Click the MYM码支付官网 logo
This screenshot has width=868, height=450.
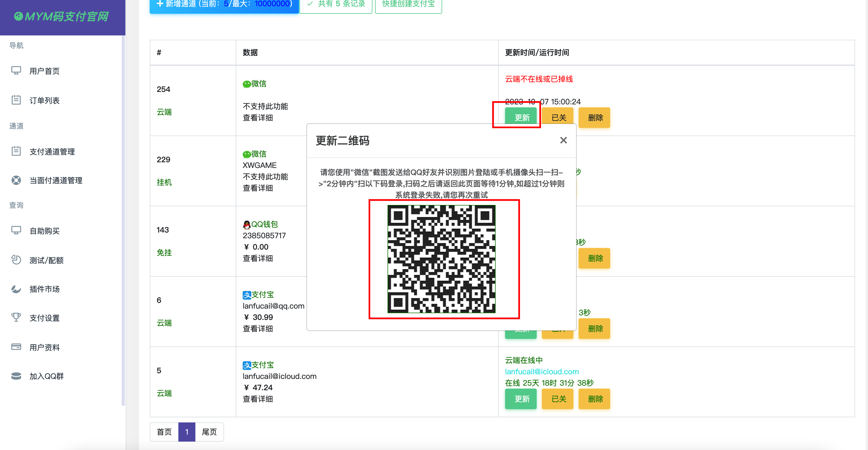tap(62, 16)
